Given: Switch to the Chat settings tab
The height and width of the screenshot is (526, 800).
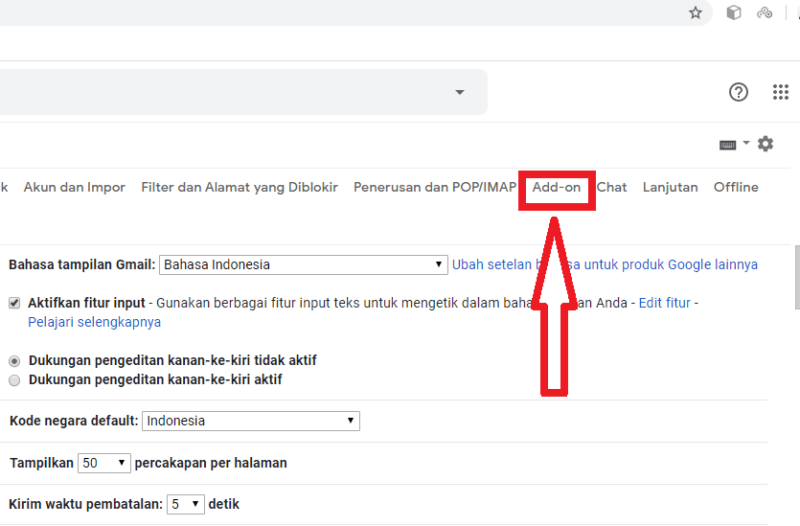Looking at the screenshot, I should [x=612, y=187].
